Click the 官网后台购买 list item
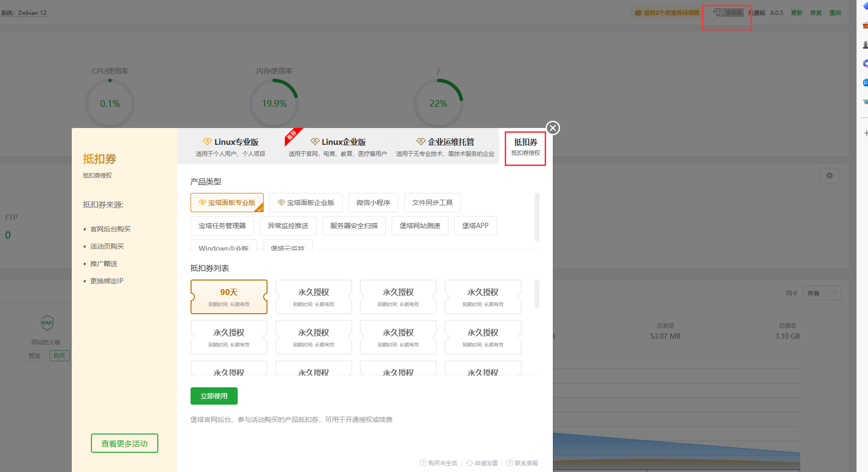The width and height of the screenshot is (868, 472). (110, 229)
